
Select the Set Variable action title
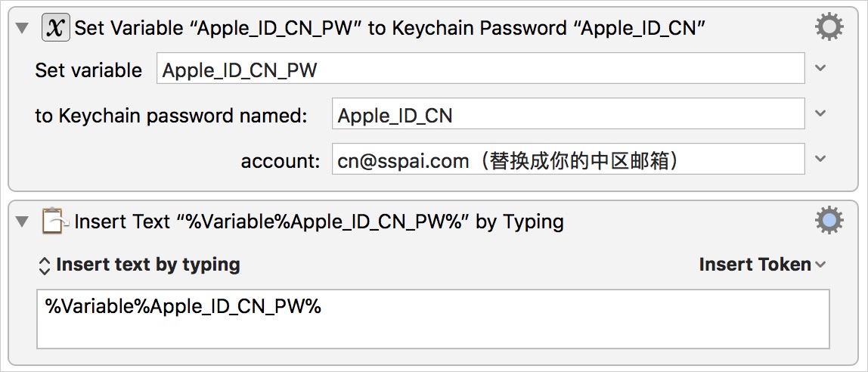click(x=390, y=29)
